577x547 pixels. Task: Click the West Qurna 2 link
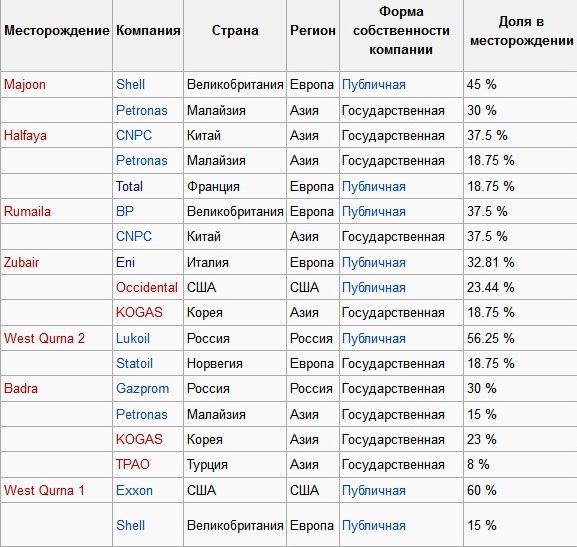point(45,338)
